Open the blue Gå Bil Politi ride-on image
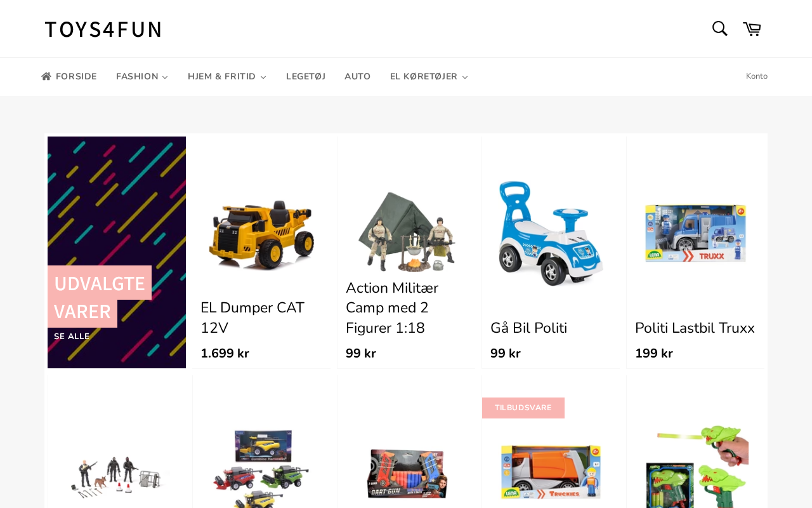The height and width of the screenshot is (508, 812). pyautogui.click(x=551, y=233)
